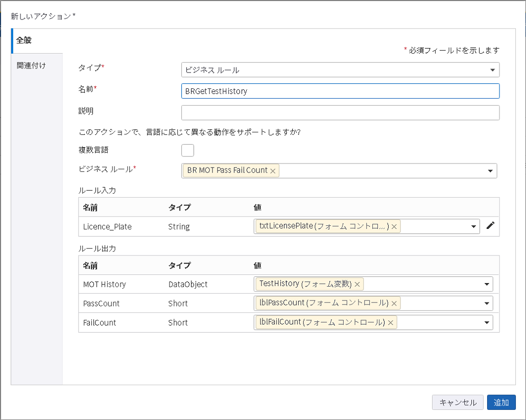The width and height of the screenshot is (526, 420).
Task: Select the 全般 tab
Action: click(24, 40)
